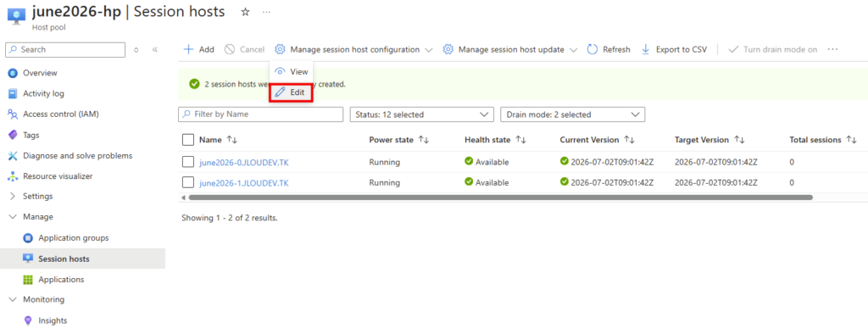The height and width of the screenshot is (328, 868).
Task: Click the magnifier icon in the sidebar Search box
Action: 14,49
